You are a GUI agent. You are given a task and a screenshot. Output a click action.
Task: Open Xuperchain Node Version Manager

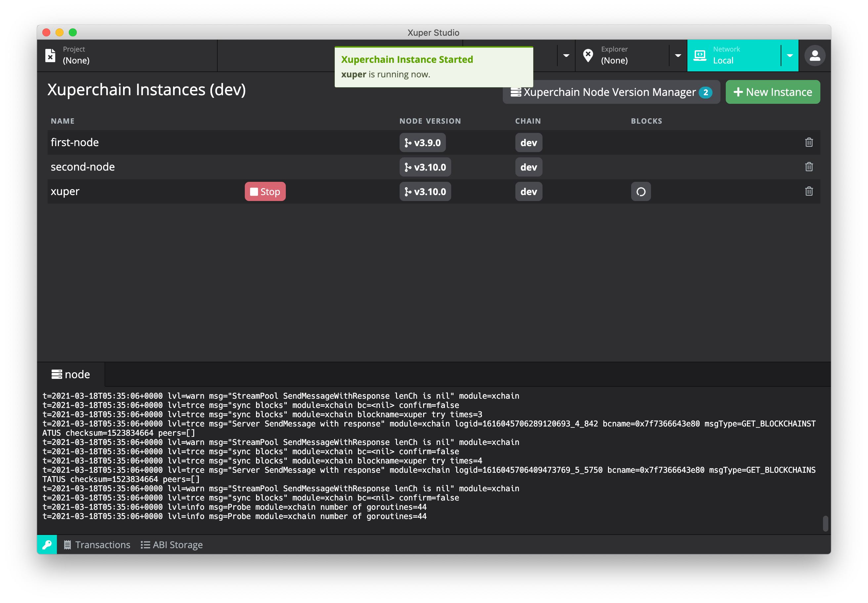click(x=611, y=92)
